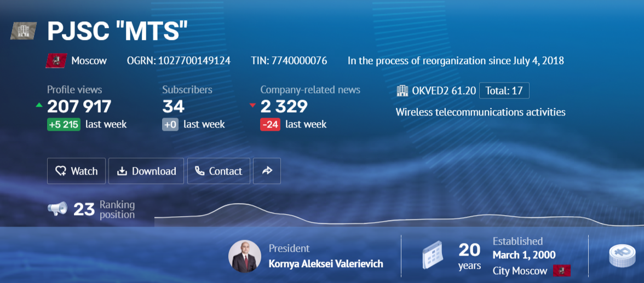Image resolution: width=644 pixels, height=283 pixels.
Task: Click the -24 red badge
Action: 271,124
